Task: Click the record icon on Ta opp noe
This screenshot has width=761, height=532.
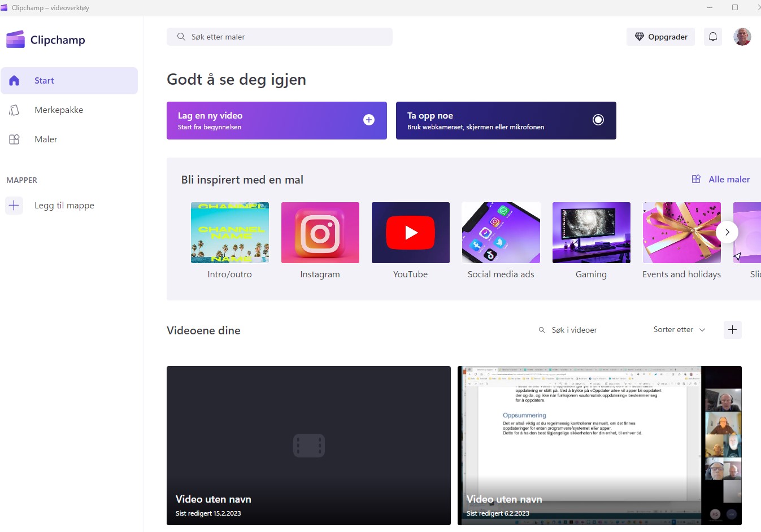Action: tap(598, 120)
